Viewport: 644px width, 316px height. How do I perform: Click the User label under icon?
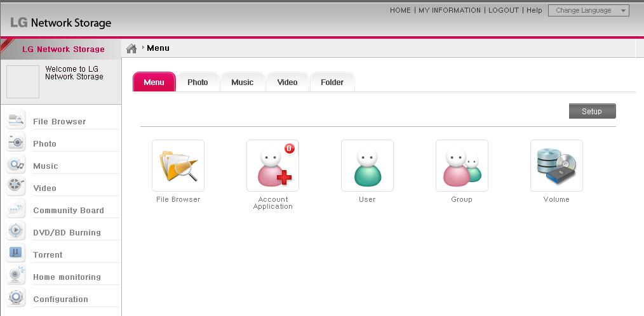(x=367, y=199)
